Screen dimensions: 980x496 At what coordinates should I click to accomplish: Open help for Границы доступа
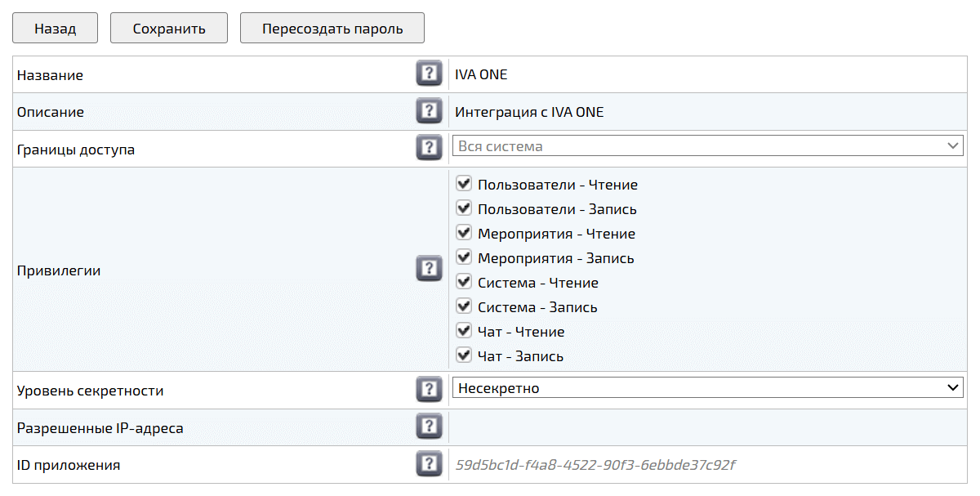click(429, 148)
